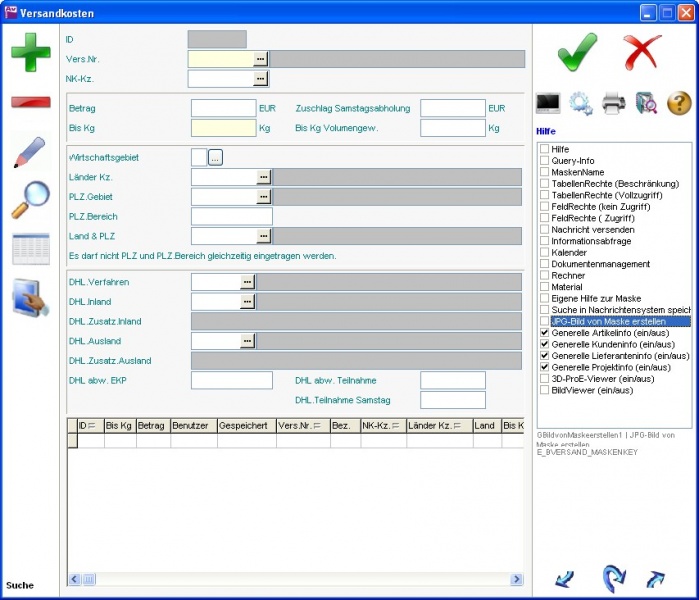The height and width of the screenshot is (600, 699).
Task: Click the red minus delete record icon
Action: pos(30,102)
